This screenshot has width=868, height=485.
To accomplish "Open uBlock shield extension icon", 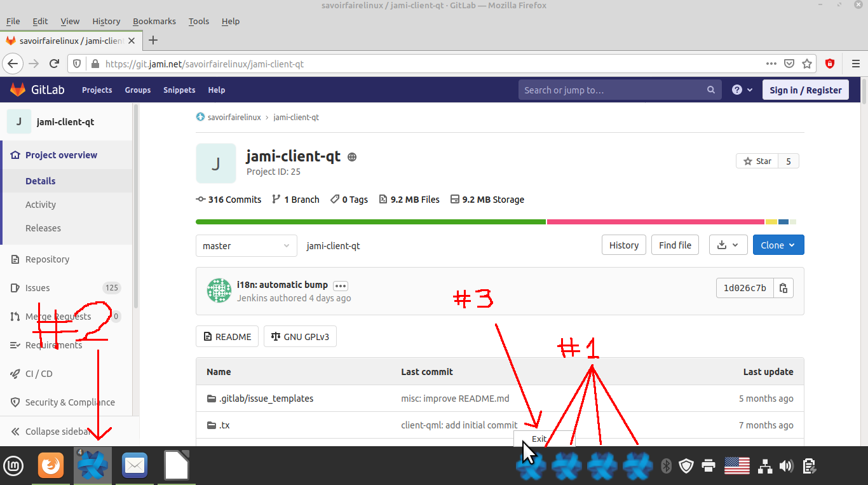I will [829, 64].
